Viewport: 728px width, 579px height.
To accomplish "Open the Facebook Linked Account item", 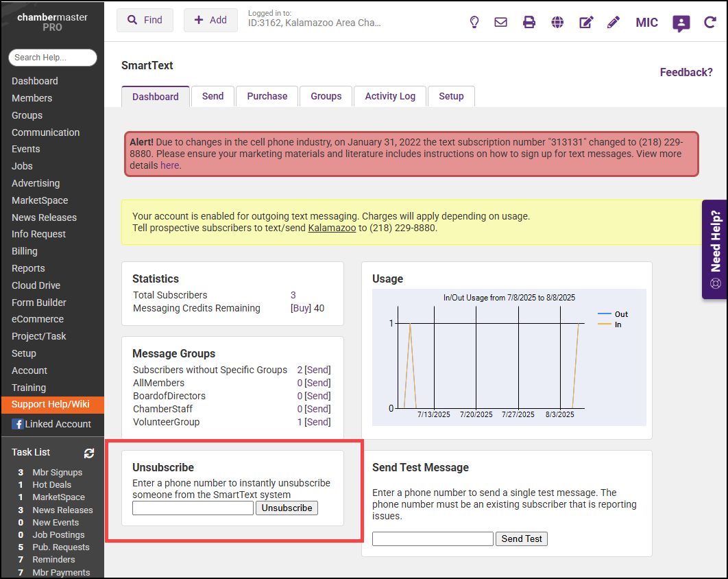I will 51,424.
